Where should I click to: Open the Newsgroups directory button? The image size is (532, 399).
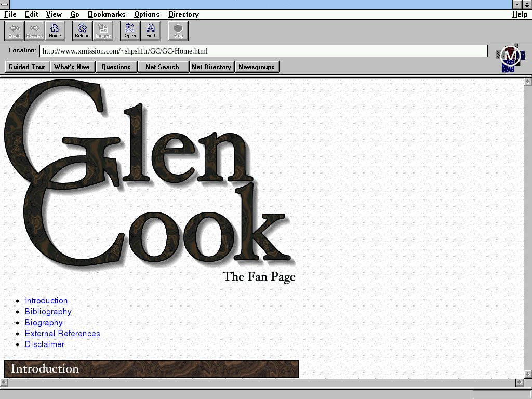click(257, 67)
